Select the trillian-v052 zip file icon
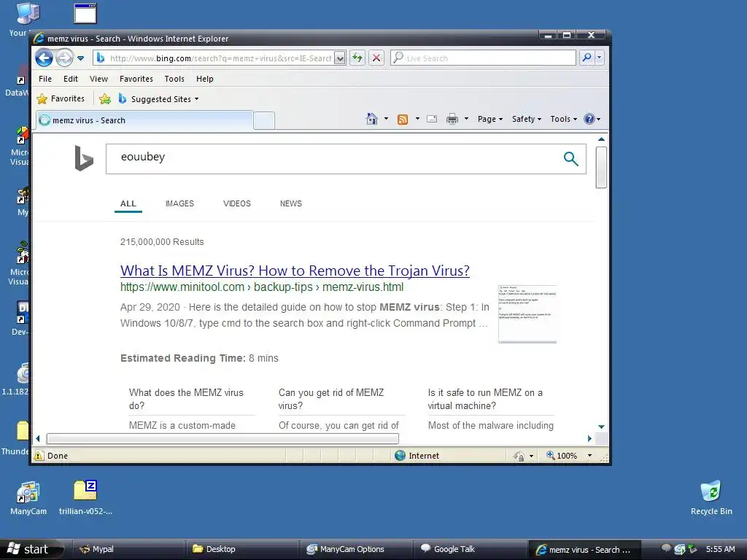747x560 pixels. (86, 497)
